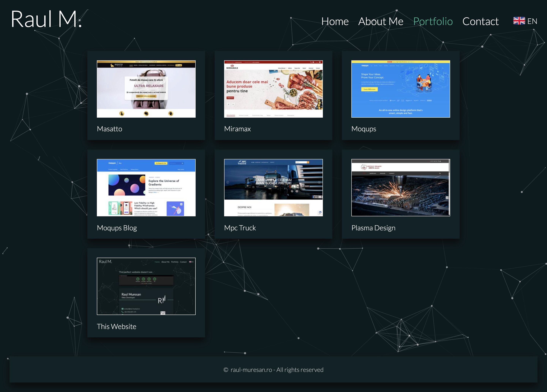The image size is (547, 392).
Task: Click the Moqups project title
Action: tap(364, 129)
